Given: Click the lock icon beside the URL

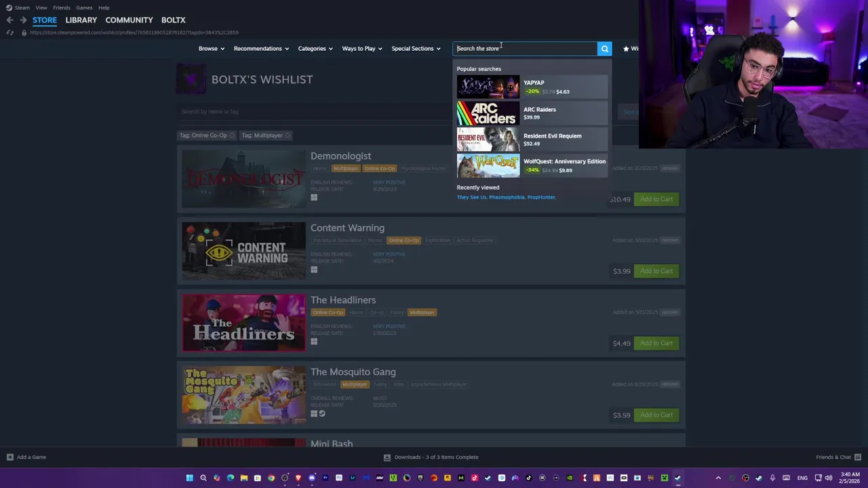Looking at the screenshot, I should 24,33.
